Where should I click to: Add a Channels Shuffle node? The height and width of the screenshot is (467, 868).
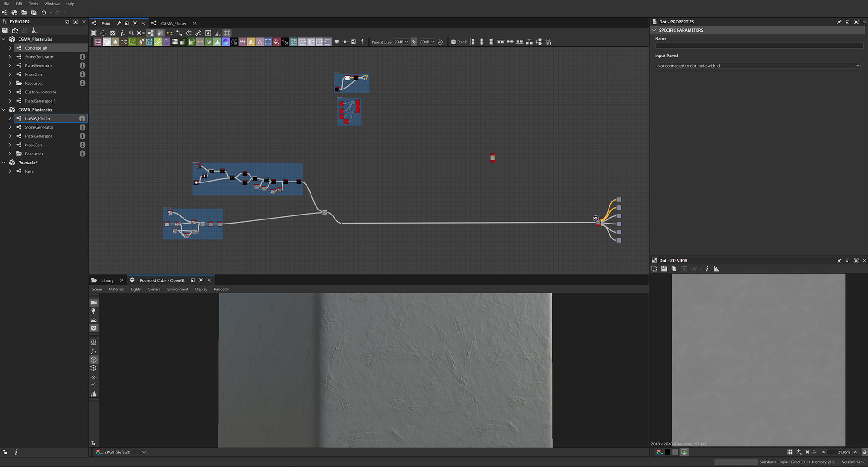click(x=124, y=42)
